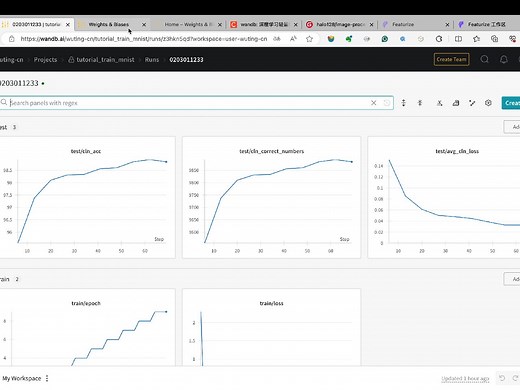This screenshot has height=390, width=520.
Task: Open the split screen browser icon
Action: pos(458,39)
